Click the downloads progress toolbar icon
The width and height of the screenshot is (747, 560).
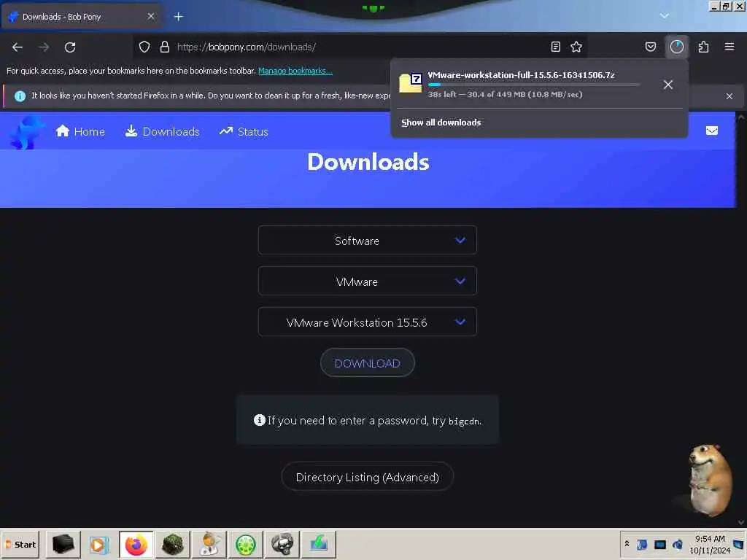coord(677,47)
